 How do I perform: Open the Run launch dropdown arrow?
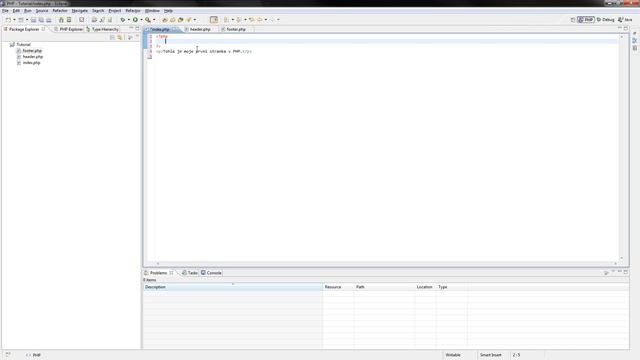click(141, 20)
